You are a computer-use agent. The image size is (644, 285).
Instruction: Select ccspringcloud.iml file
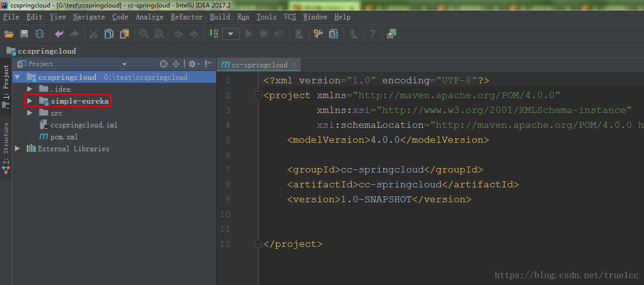click(84, 125)
